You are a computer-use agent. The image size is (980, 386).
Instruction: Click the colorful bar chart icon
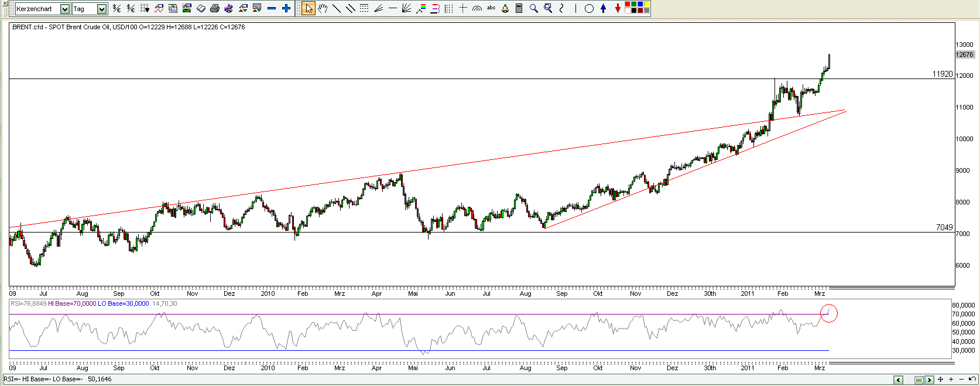point(173,8)
